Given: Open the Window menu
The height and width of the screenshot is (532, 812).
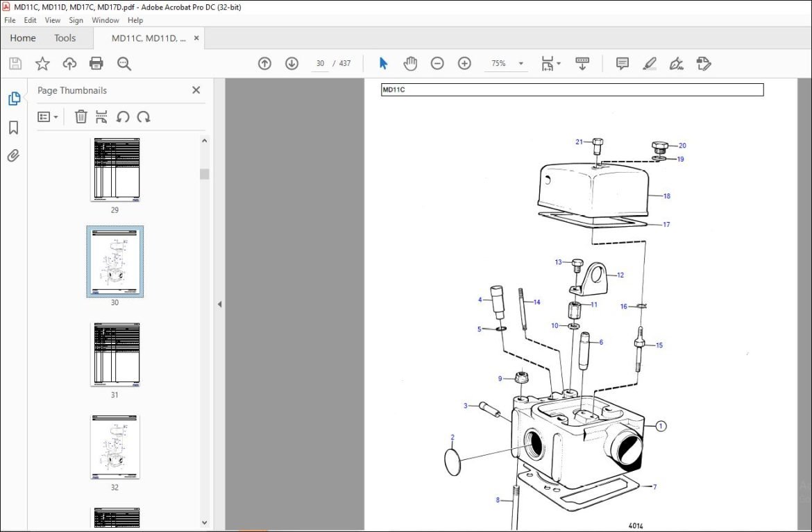Looking at the screenshot, I should tap(105, 20).
